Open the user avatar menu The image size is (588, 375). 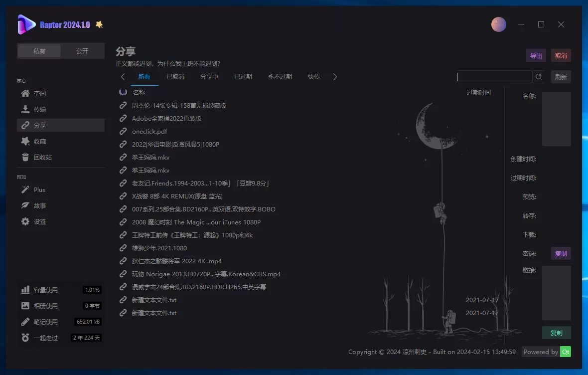coord(498,24)
